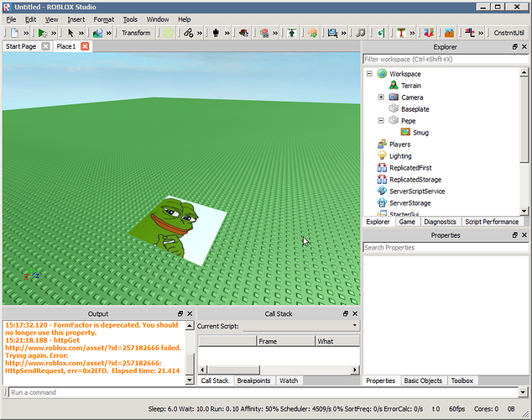Switch to the Watch tab

[289, 381]
